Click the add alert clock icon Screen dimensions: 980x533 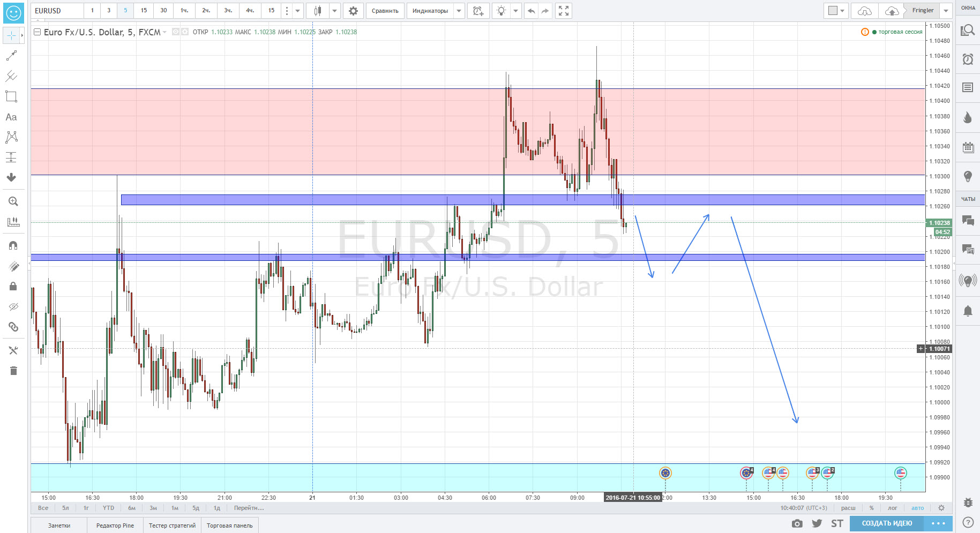tap(478, 11)
